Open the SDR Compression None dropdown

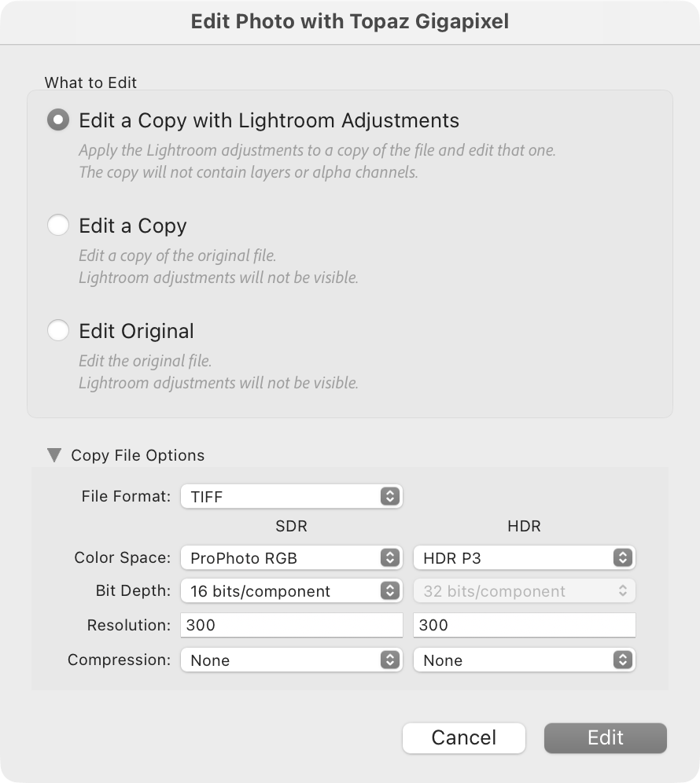pyautogui.click(x=291, y=660)
